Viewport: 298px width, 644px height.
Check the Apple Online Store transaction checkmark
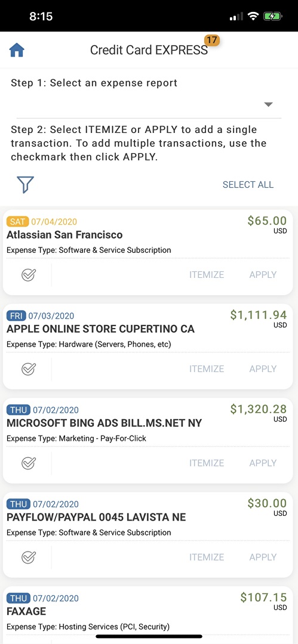(29, 369)
